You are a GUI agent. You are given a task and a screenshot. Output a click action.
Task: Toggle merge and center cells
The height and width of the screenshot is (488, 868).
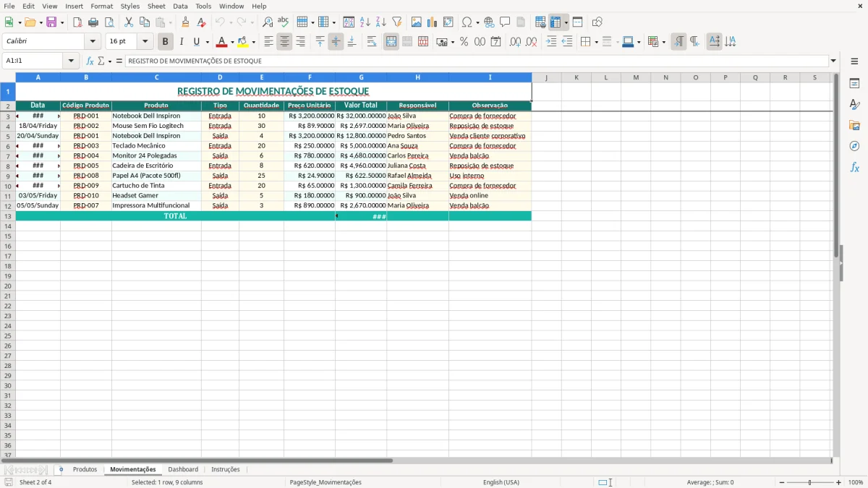(x=391, y=42)
